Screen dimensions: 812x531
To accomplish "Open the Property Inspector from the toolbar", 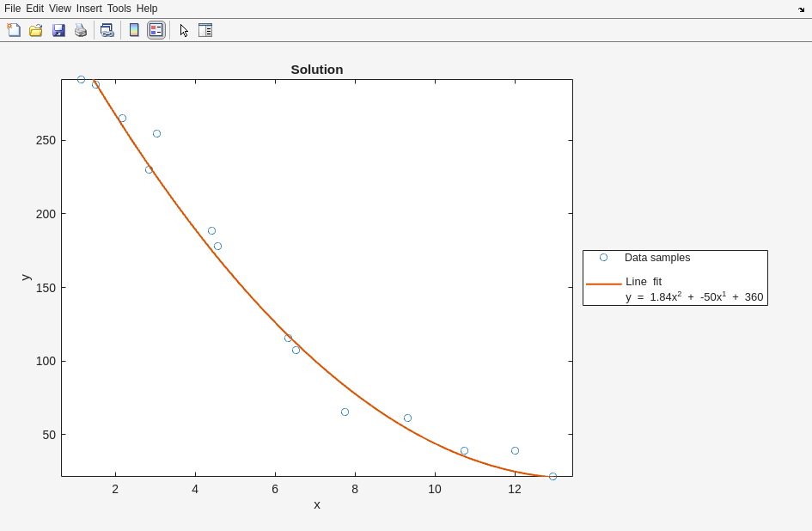I will [205, 30].
